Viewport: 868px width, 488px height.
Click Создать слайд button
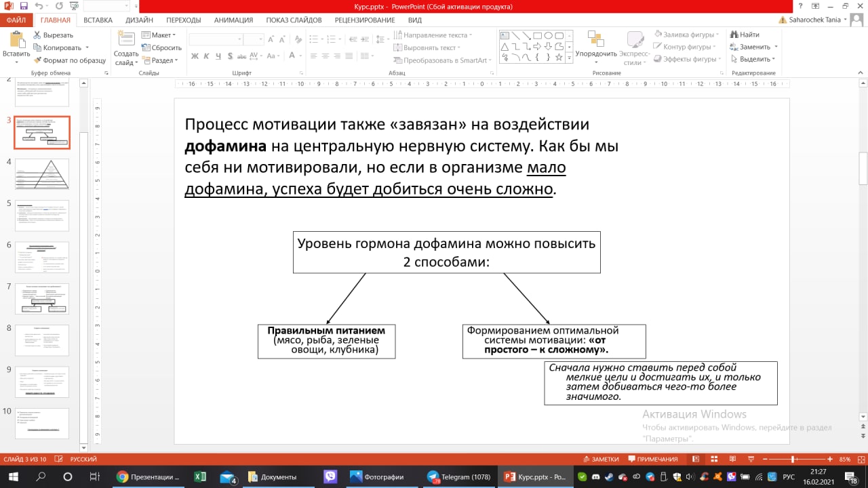(126, 49)
